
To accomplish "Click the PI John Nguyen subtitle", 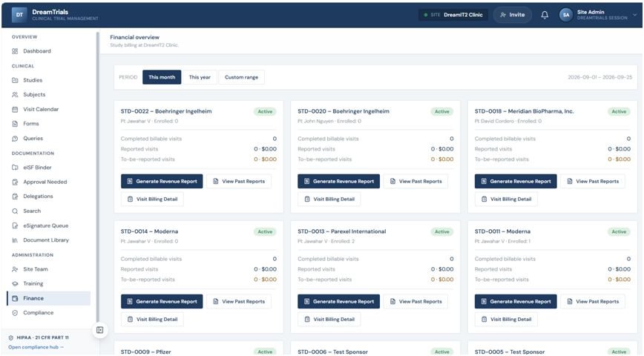I will 329,121.
